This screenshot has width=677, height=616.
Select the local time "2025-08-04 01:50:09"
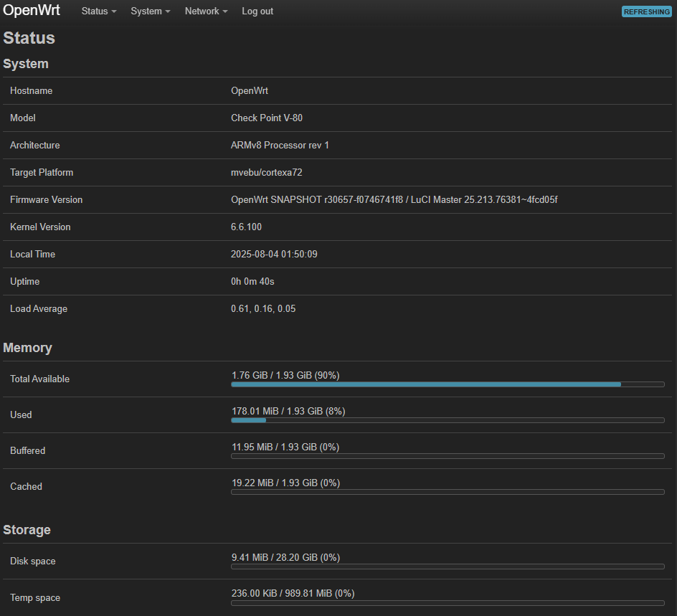pyautogui.click(x=274, y=254)
